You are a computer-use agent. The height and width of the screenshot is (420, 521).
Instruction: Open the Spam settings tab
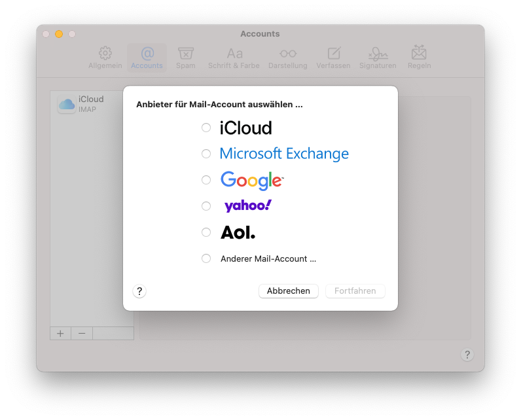[186, 58]
